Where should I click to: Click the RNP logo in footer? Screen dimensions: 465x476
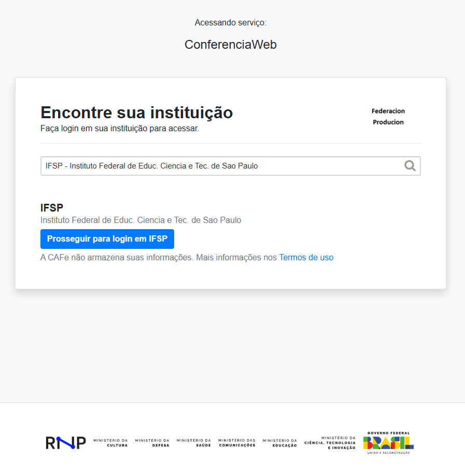66,442
